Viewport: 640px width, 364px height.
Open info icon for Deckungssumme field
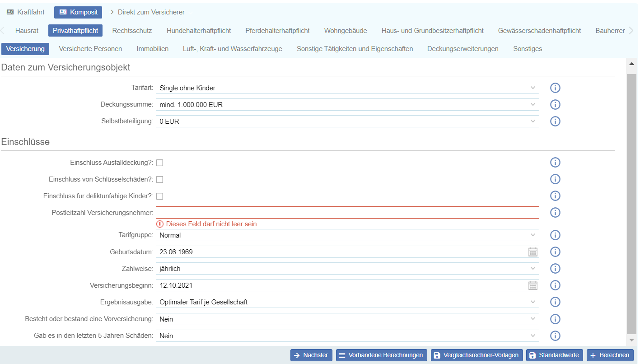pyautogui.click(x=555, y=104)
